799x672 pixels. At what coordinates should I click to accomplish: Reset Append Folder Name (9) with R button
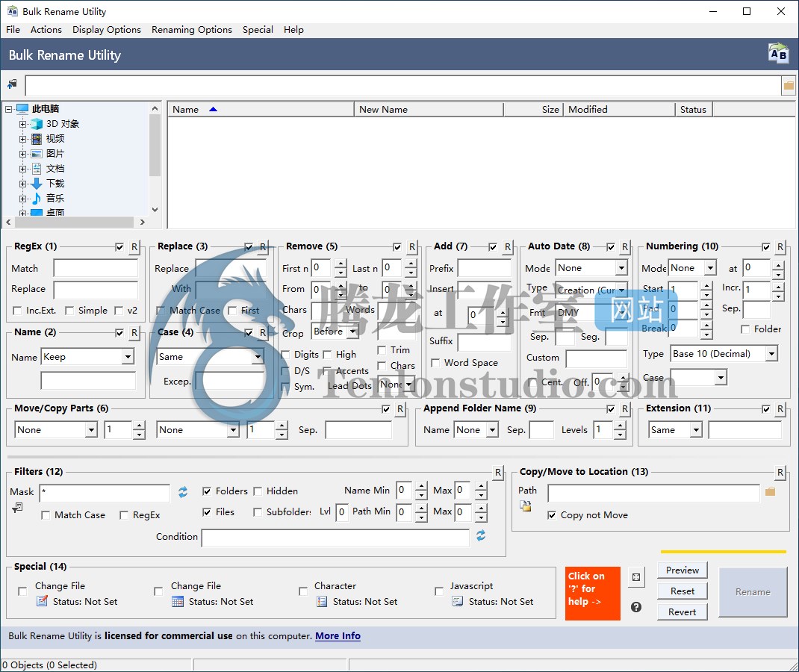pyautogui.click(x=625, y=408)
